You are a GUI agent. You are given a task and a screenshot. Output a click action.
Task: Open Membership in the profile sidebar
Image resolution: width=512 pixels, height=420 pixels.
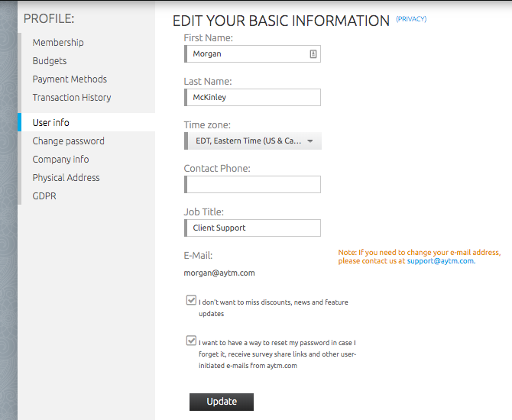(x=58, y=43)
